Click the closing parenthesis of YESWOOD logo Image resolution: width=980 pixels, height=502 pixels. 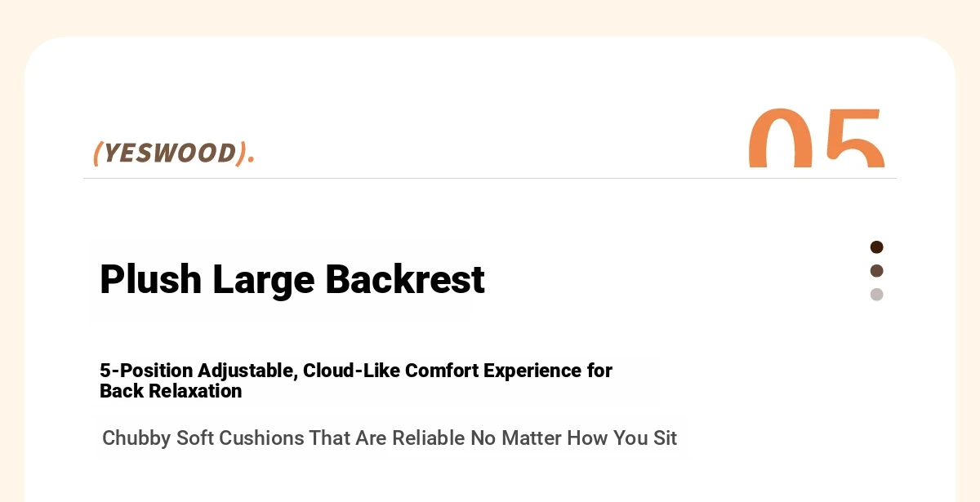[240, 153]
